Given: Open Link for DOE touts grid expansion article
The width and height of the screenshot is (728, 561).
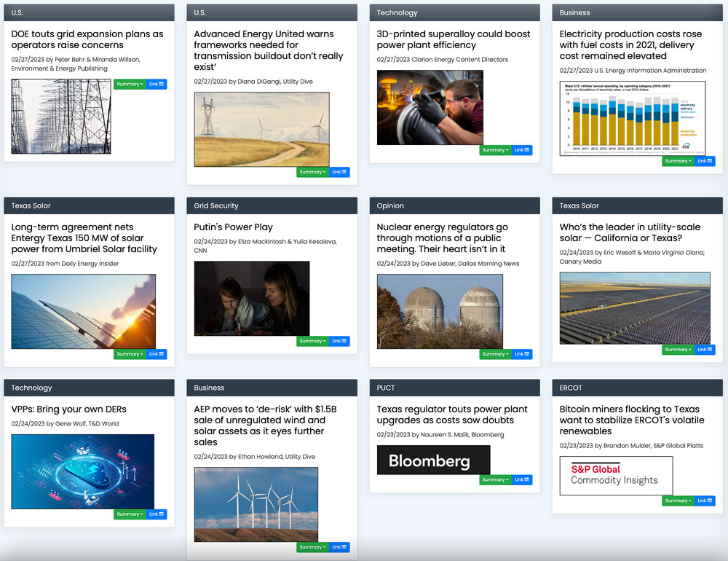Looking at the screenshot, I should (x=157, y=84).
